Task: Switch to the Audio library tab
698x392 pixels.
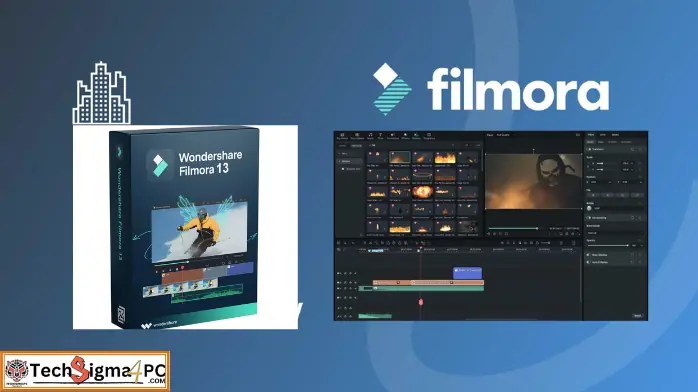Action: click(370, 136)
